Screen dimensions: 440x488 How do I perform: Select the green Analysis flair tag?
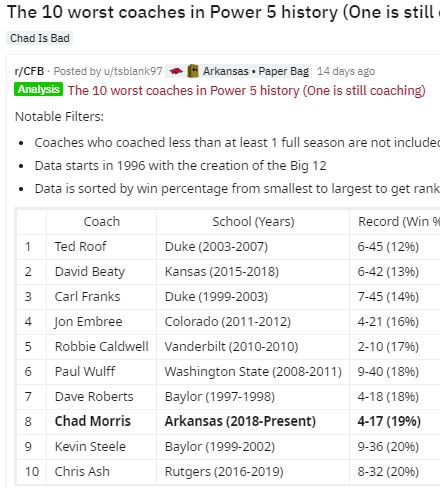coord(38,89)
